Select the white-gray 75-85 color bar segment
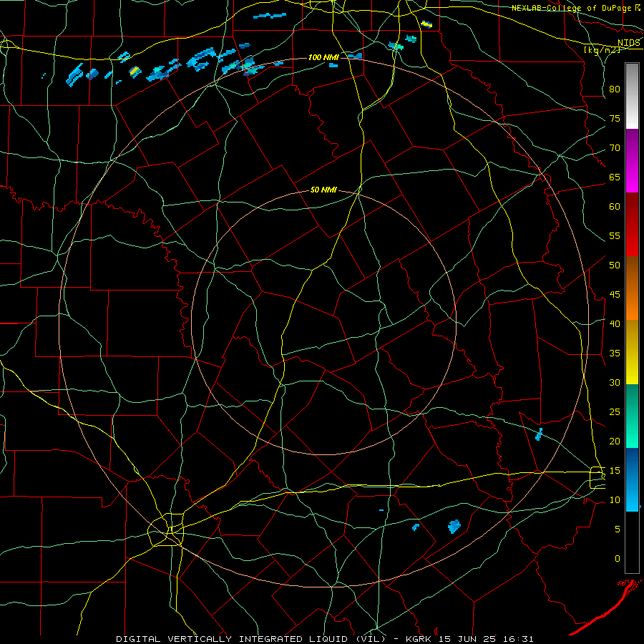 pyautogui.click(x=632, y=96)
